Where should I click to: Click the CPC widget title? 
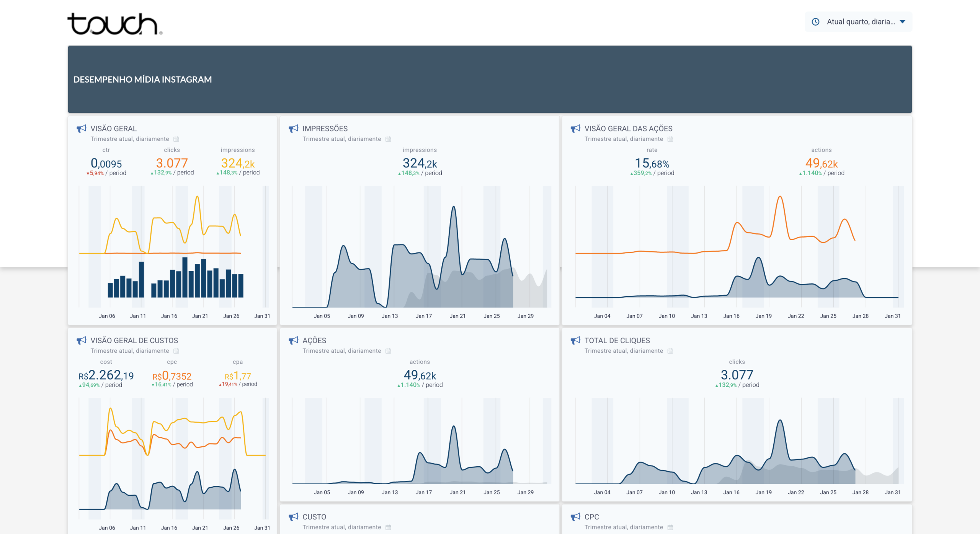tap(591, 517)
